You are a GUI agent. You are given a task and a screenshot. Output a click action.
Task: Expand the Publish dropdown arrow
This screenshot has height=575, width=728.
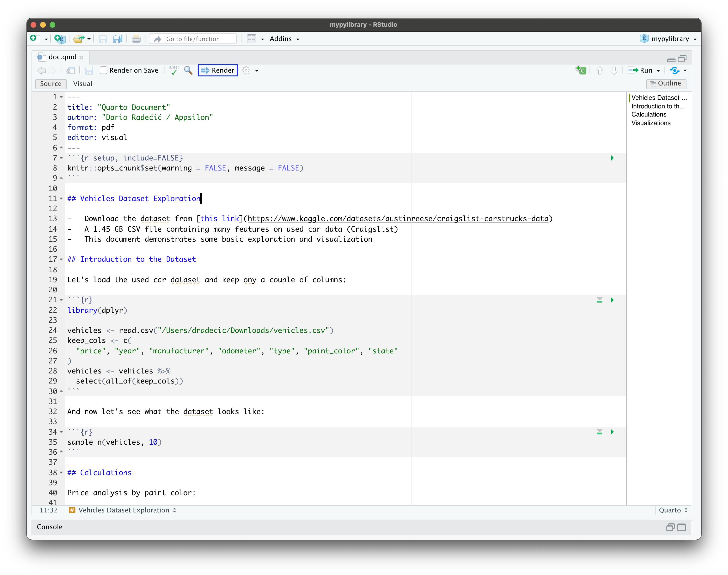click(x=685, y=71)
